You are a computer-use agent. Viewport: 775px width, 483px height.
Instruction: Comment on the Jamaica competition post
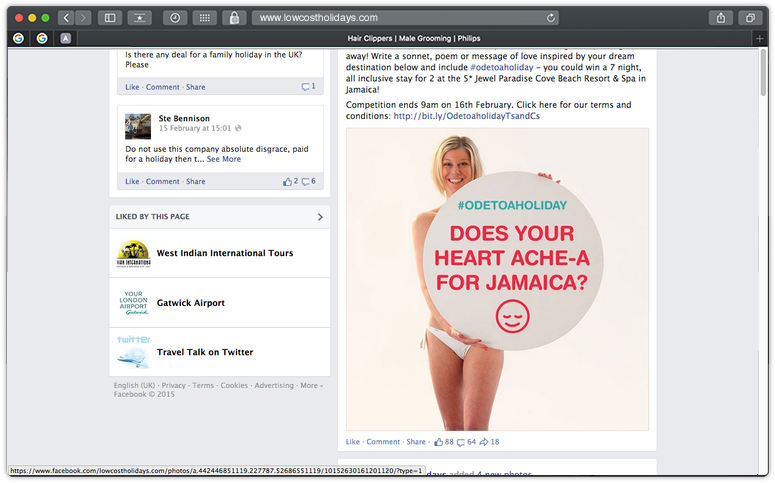[x=383, y=442]
